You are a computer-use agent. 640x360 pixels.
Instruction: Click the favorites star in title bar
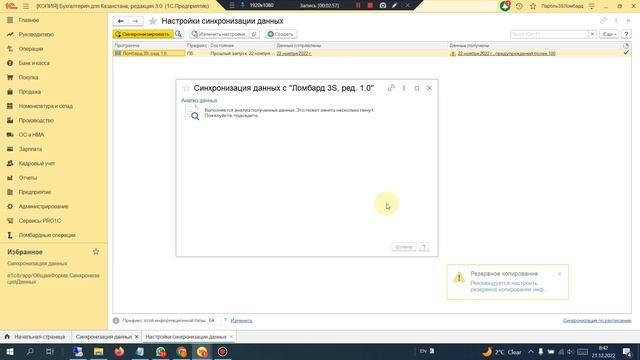[x=533, y=6]
